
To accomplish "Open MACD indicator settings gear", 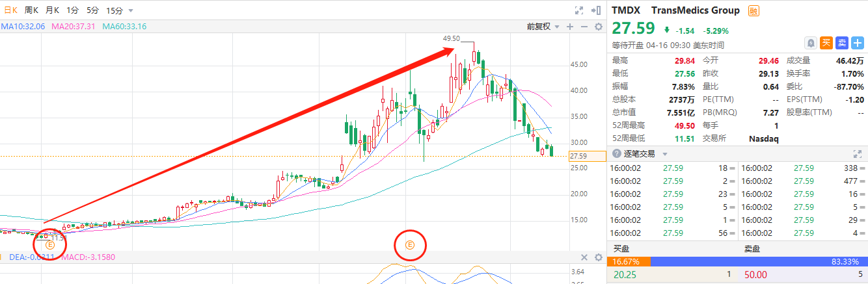I will [x=598, y=257].
